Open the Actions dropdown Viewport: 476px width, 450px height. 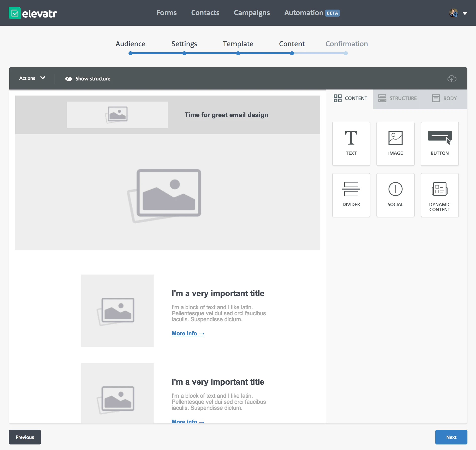coord(32,78)
